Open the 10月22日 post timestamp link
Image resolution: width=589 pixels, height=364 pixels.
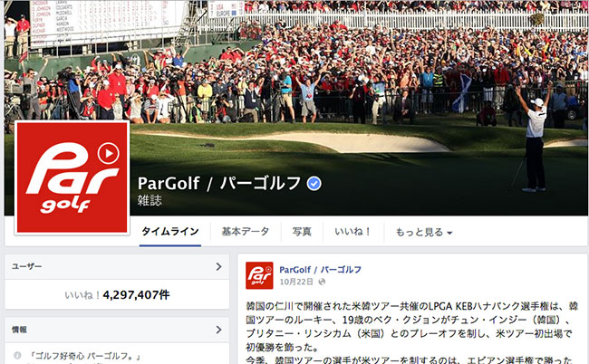click(296, 282)
